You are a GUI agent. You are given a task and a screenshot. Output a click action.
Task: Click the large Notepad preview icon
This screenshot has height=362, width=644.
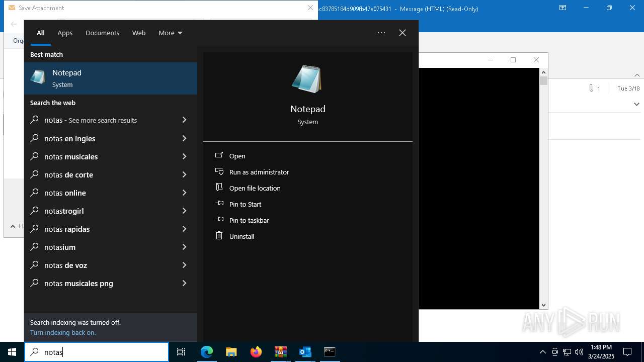click(x=307, y=79)
